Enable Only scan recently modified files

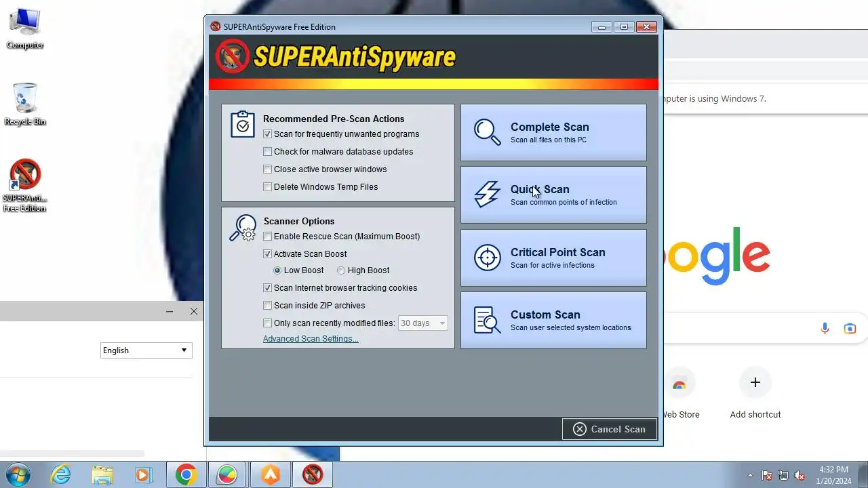[267, 323]
